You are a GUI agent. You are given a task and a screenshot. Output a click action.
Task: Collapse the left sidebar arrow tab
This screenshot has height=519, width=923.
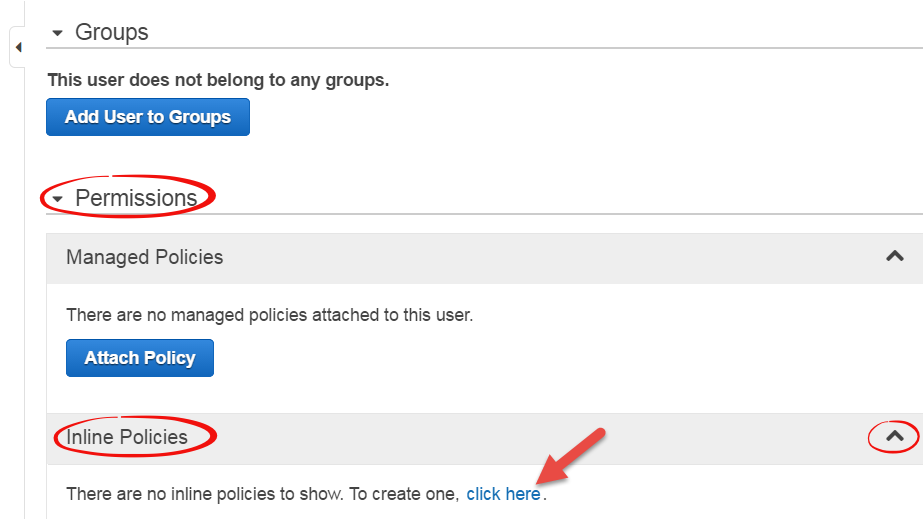coord(18,47)
